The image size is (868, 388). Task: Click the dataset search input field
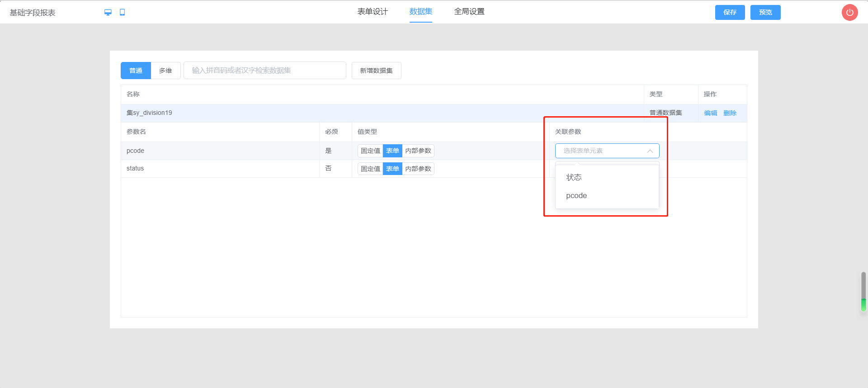coord(264,71)
